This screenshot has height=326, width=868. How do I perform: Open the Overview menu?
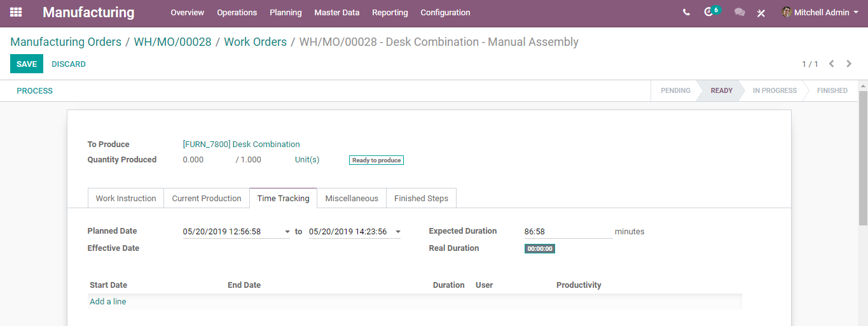click(188, 12)
